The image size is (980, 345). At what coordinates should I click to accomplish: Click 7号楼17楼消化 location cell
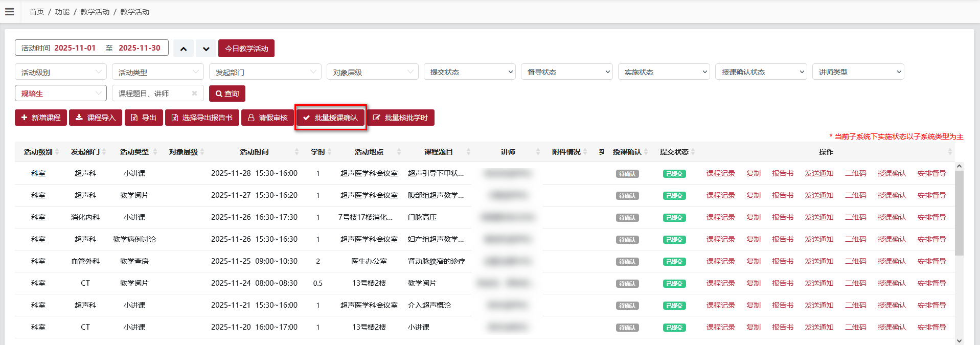[366, 217]
